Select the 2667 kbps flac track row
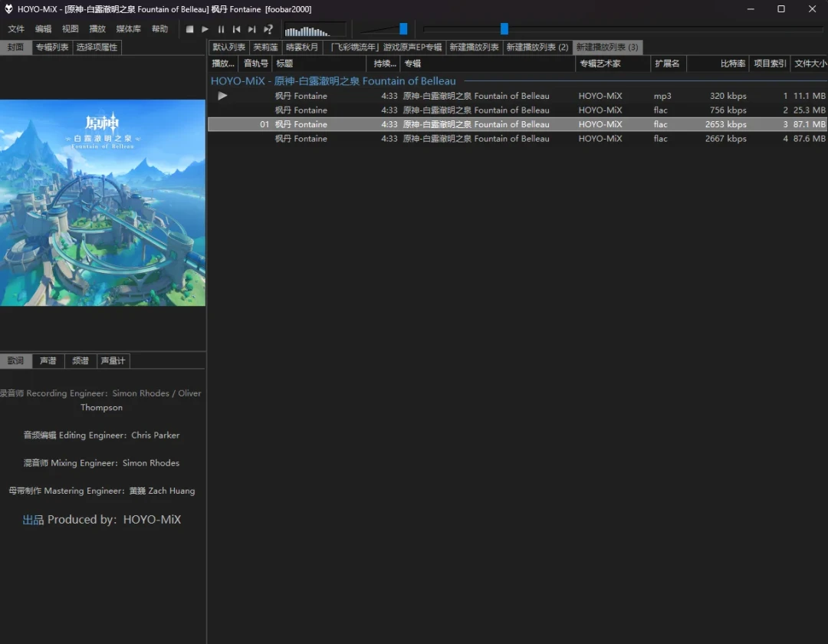Viewport: 828px width, 644px height. pyautogui.click(x=518, y=139)
